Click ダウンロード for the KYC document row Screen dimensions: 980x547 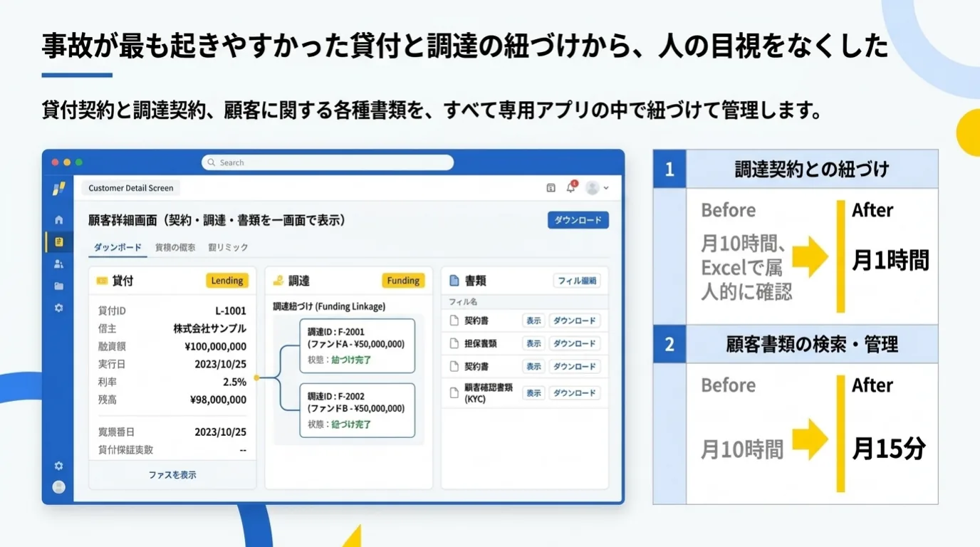(575, 392)
